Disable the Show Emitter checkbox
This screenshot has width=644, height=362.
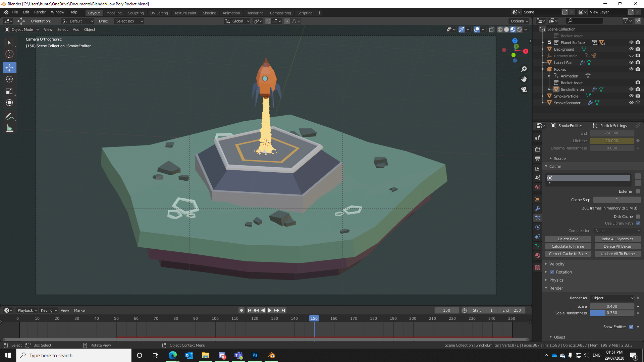pos(632,327)
